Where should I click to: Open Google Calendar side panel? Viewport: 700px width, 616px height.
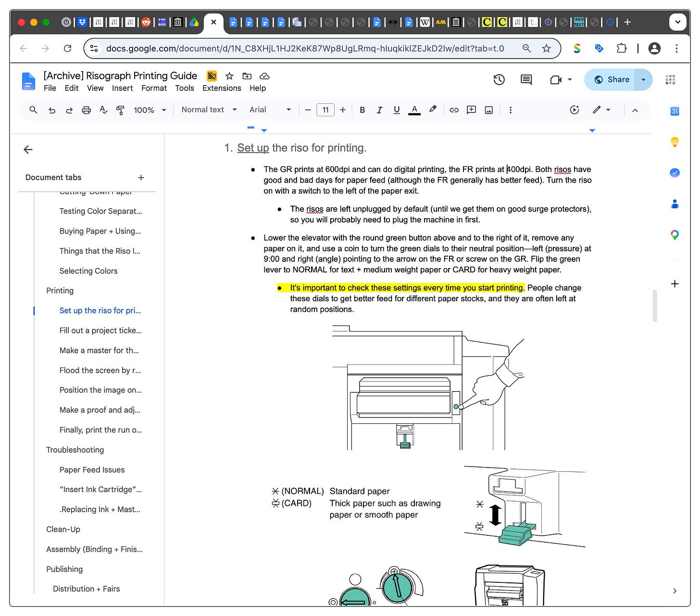point(675,111)
